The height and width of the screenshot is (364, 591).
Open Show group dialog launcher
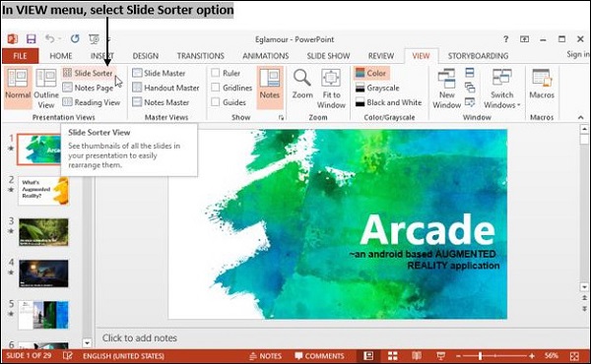(281, 117)
